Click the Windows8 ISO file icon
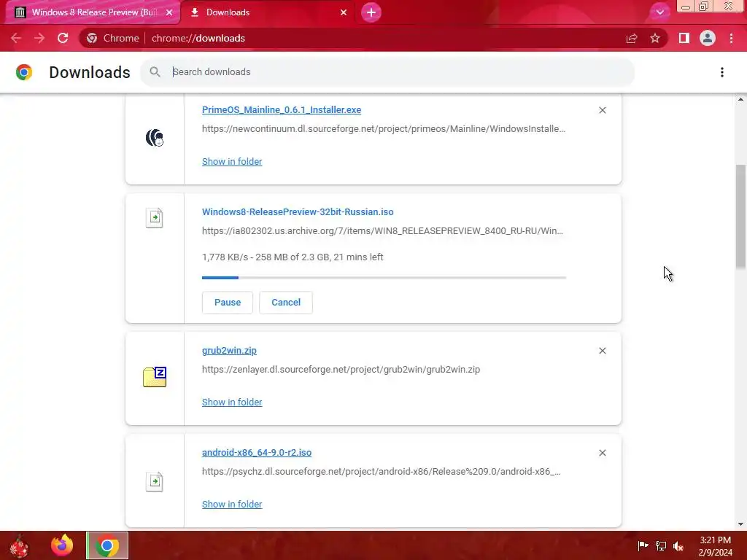747x560 pixels. 155,217
